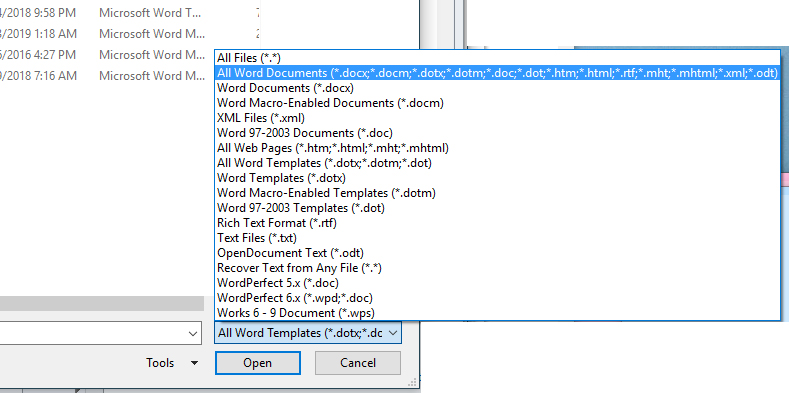Choose Works 6 - 9 Document (*.wps)
789x393 pixels.
pyautogui.click(x=497, y=313)
